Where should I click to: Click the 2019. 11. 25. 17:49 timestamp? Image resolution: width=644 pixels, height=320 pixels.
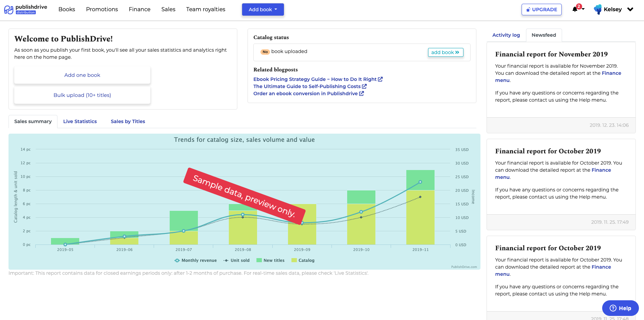(610, 222)
